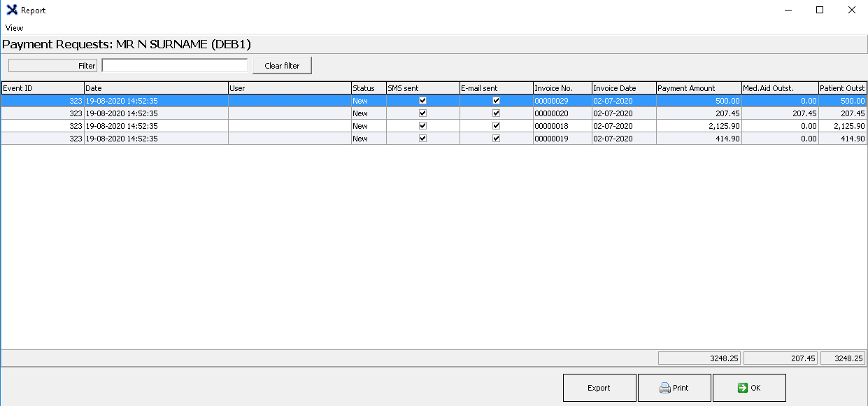Image resolution: width=868 pixels, height=406 pixels.
Task: Click the Med.Aid Outst. column header
Action: coord(779,88)
